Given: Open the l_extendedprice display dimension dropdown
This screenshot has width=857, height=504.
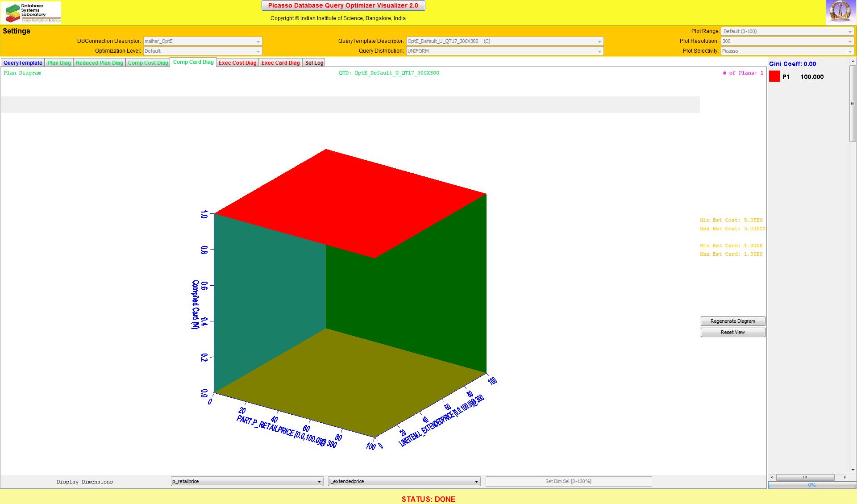Looking at the screenshot, I should tap(404, 481).
